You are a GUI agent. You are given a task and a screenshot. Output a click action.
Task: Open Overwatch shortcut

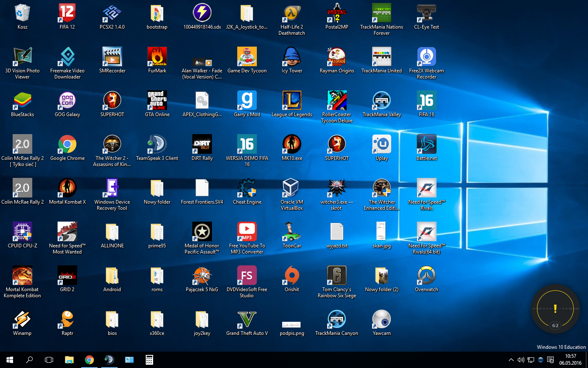click(427, 276)
